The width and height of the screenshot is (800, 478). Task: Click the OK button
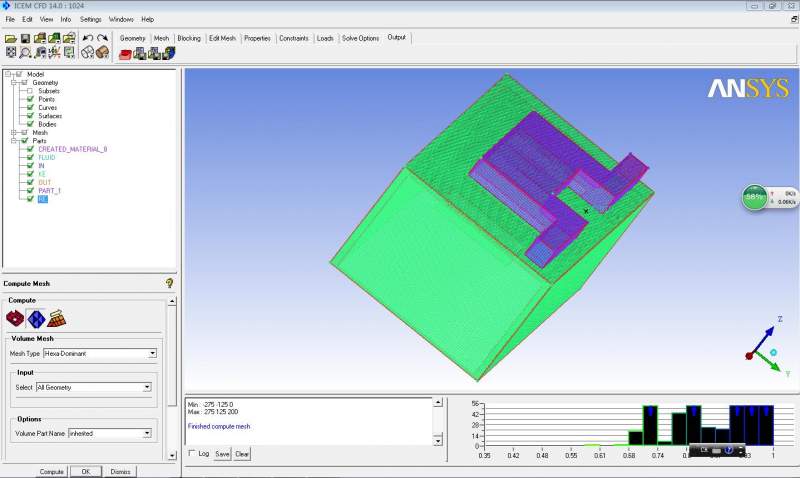[x=86, y=471]
